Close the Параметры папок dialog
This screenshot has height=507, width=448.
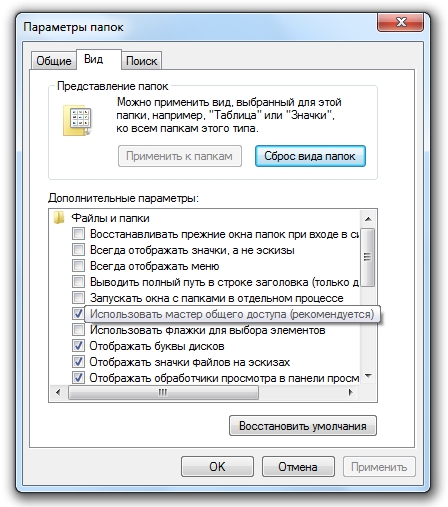(x=400, y=23)
